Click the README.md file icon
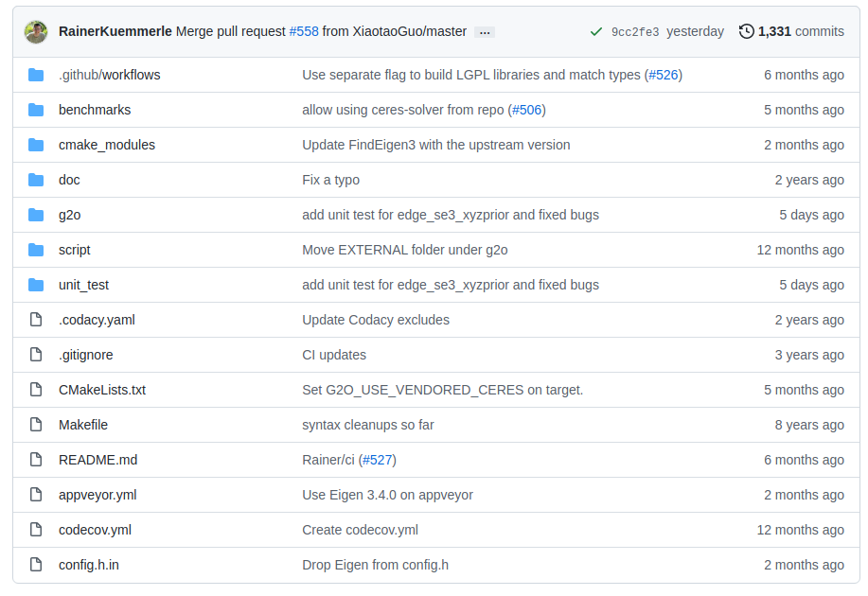 [x=36, y=460]
